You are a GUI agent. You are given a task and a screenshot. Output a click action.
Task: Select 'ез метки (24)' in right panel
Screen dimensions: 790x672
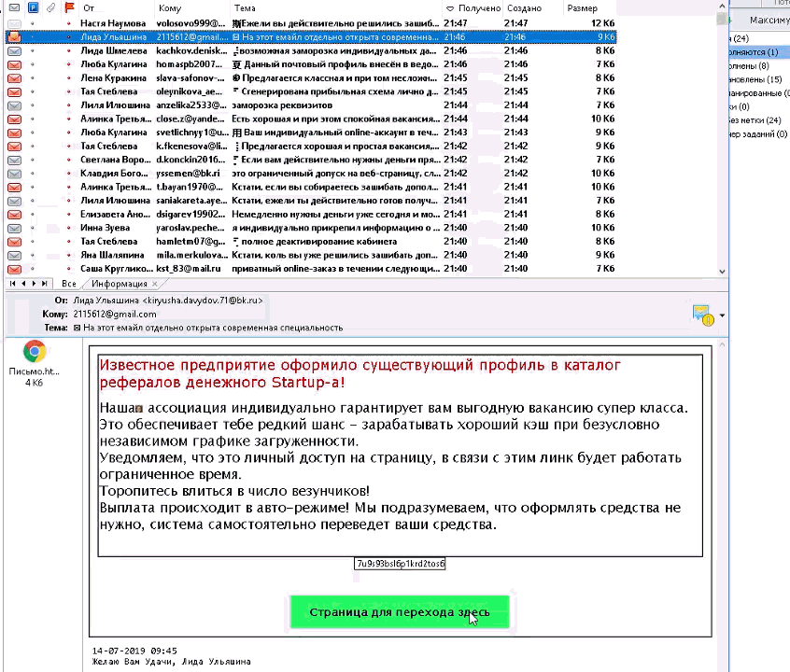[x=755, y=120]
